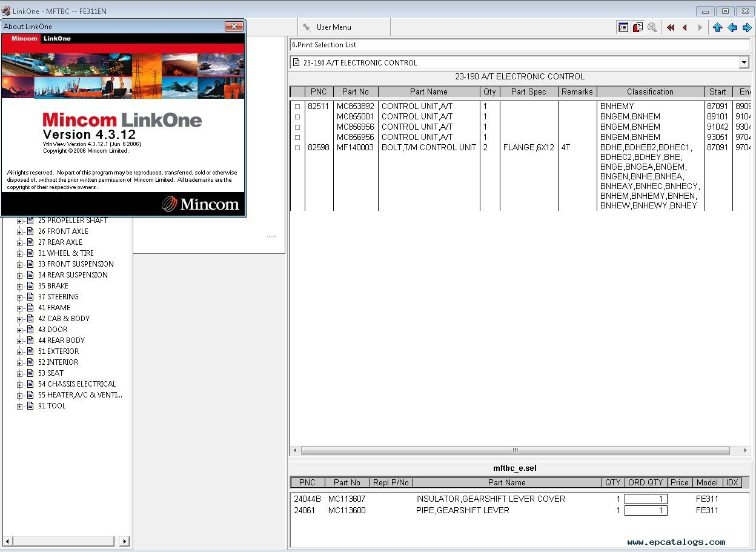Screen dimensions: 756x552
Task: Tick the checkbox for part MC853892
Action: [297, 107]
